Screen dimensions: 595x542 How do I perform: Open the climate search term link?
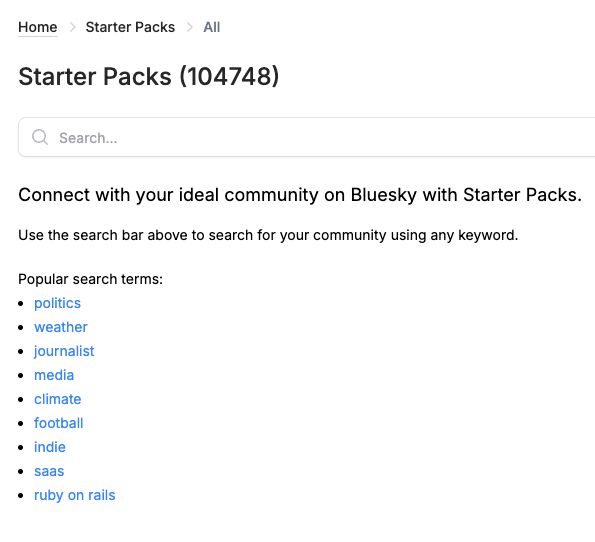point(57,399)
